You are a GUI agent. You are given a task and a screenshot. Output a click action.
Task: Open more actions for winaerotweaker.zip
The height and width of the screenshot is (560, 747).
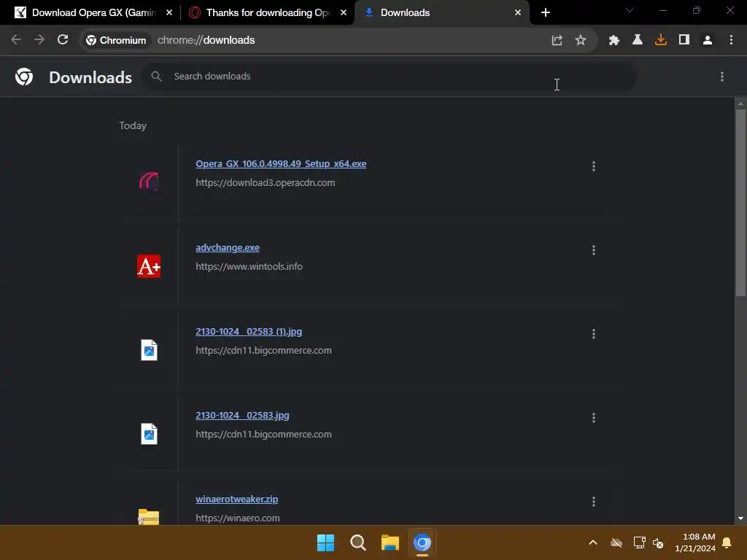click(594, 502)
